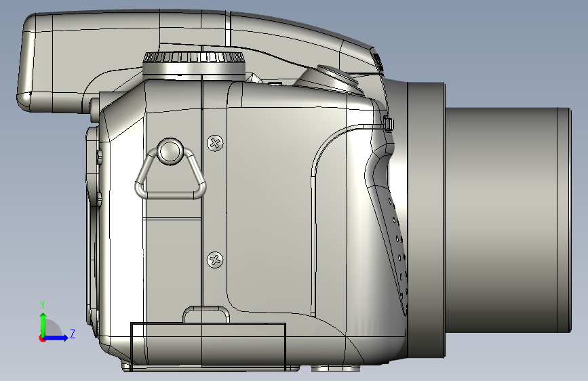
Task: Click the red origin point of the triad
Action: 42,338
